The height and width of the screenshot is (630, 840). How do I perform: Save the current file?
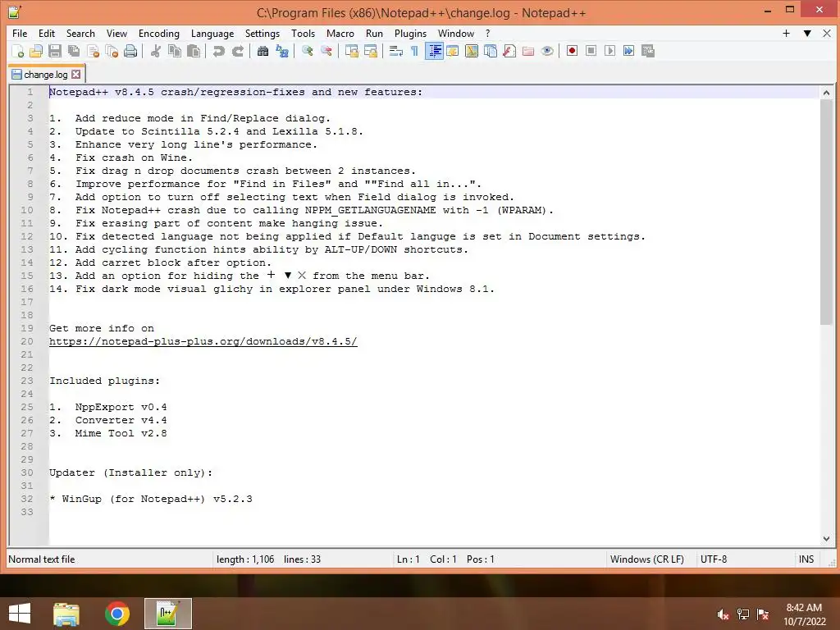(x=55, y=51)
